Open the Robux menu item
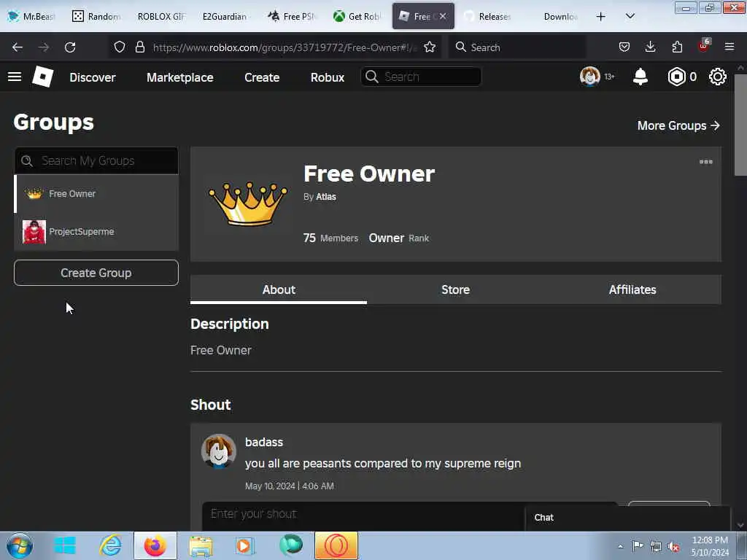747x560 pixels. coord(328,77)
